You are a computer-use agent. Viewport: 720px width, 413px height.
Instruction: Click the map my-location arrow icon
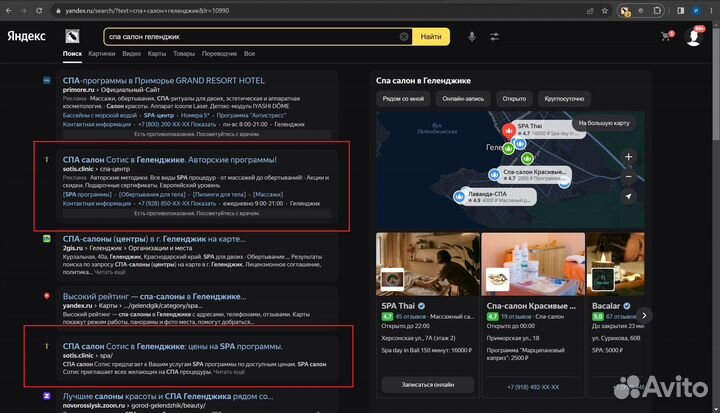(x=628, y=197)
